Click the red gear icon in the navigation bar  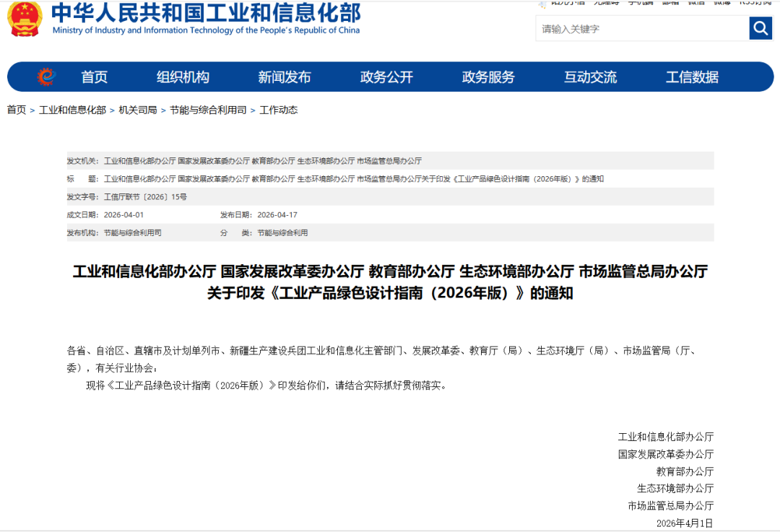tap(46, 77)
